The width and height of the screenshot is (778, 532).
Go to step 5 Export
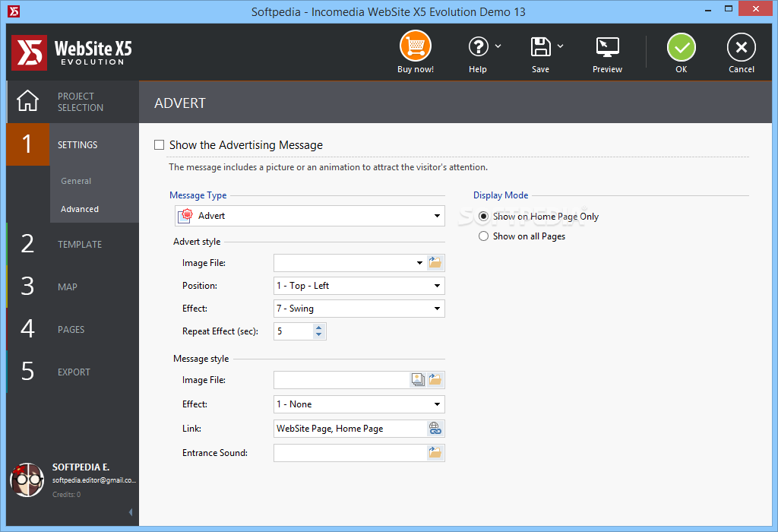tap(73, 372)
